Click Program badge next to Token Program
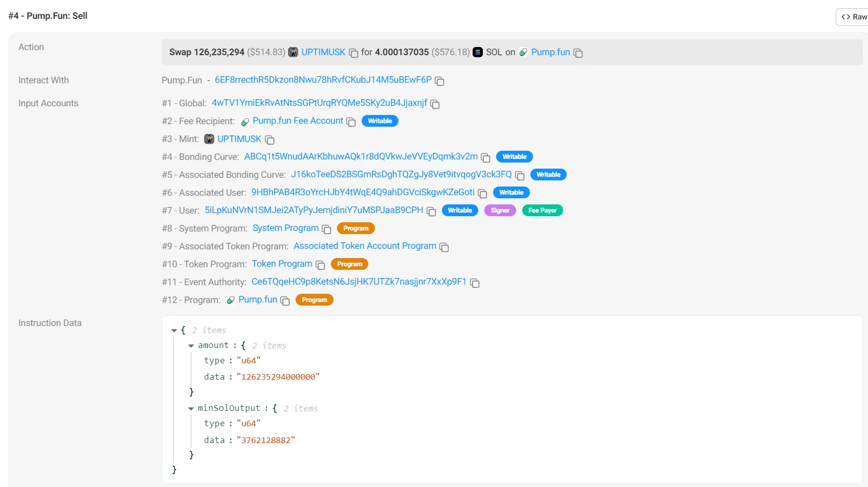868x487 pixels. pyautogui.click(x=350, y=264)
